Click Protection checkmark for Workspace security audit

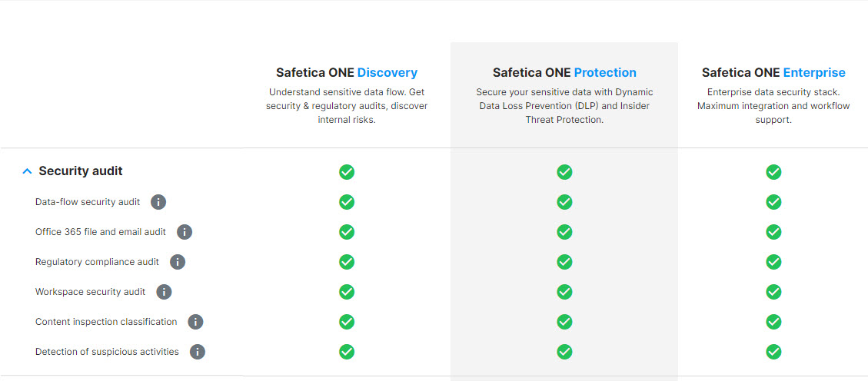(564, 292)
